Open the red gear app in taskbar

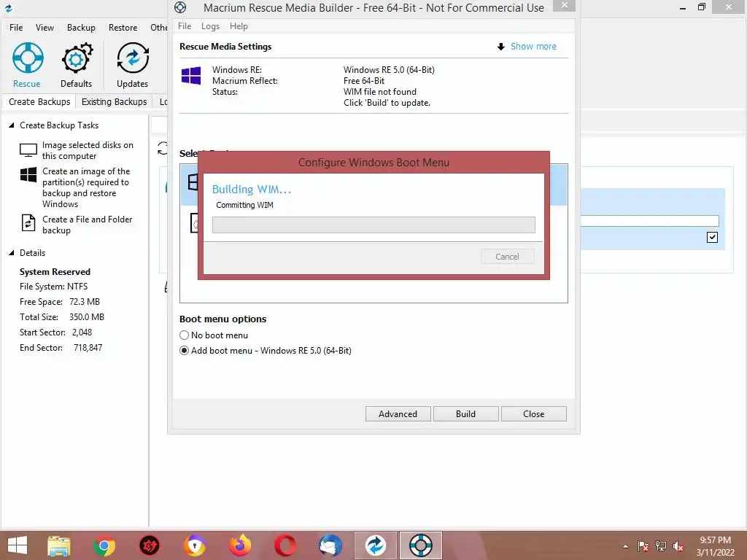pyautogui.click(x=149, y=545)
